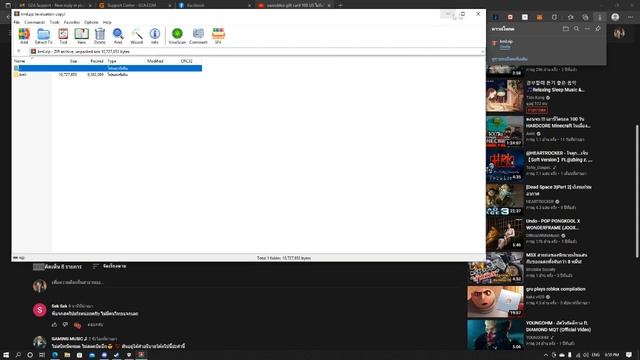The image size is (640, 360).
Task: Click the Test archive toolbar icon
Action: pyautogui.click(x=63, y=36)
